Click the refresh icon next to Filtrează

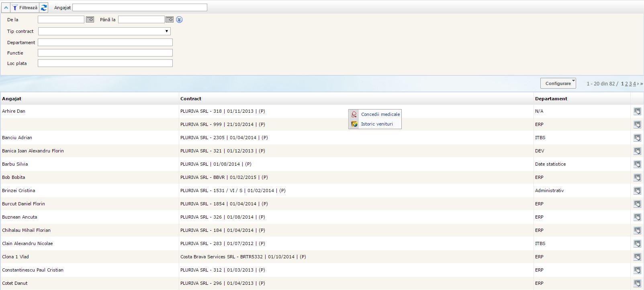[44, 8]
